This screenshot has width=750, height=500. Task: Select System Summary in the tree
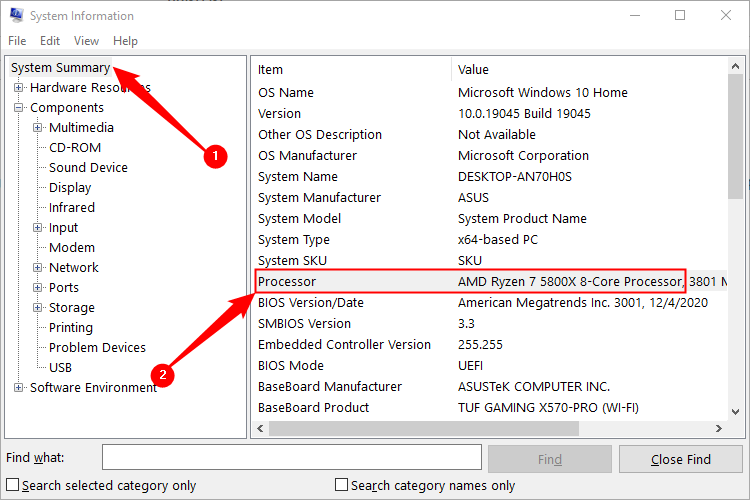click(60, 68)
